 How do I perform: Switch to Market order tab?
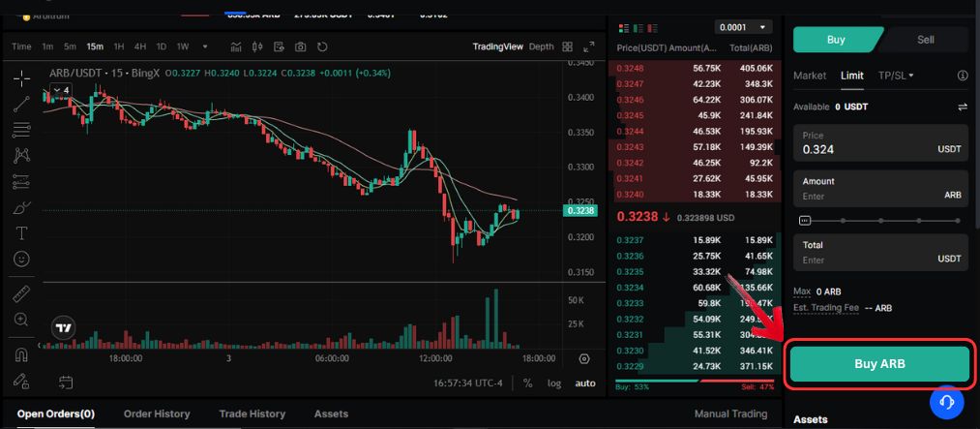[810, 76]
